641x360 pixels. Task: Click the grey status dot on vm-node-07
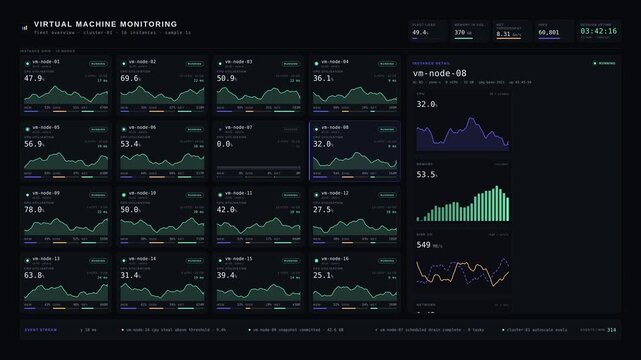[x=220, y=130]
